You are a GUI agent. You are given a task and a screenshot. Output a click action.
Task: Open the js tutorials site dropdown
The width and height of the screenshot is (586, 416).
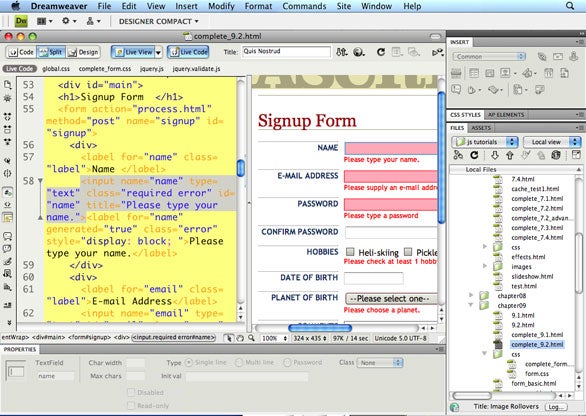[x=485, y=142]
